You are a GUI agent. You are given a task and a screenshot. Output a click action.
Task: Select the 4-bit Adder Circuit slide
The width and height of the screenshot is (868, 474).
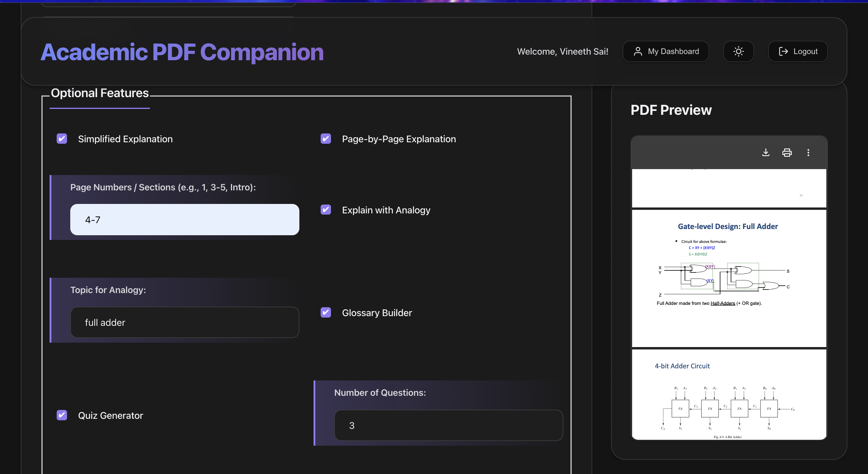tap(729, 394)
